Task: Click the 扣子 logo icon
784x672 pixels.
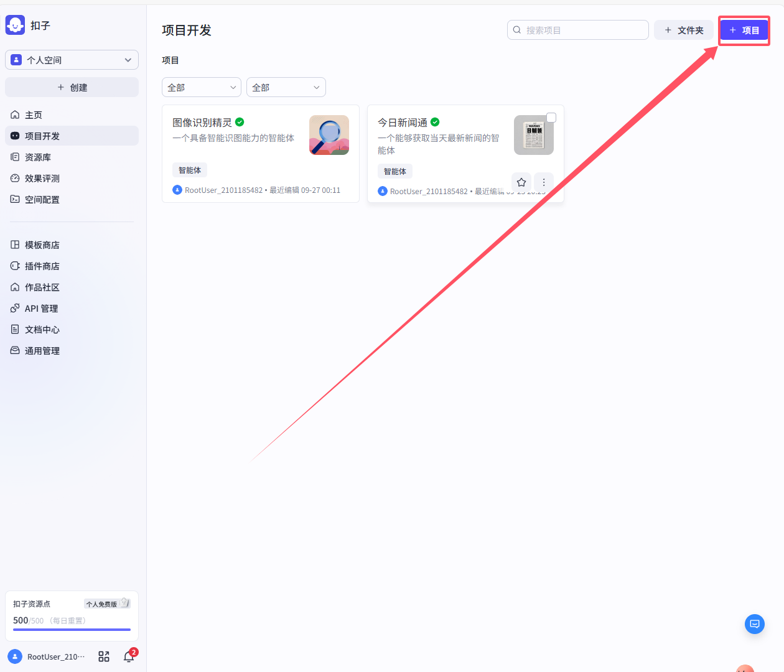Action: click(15, 25)
